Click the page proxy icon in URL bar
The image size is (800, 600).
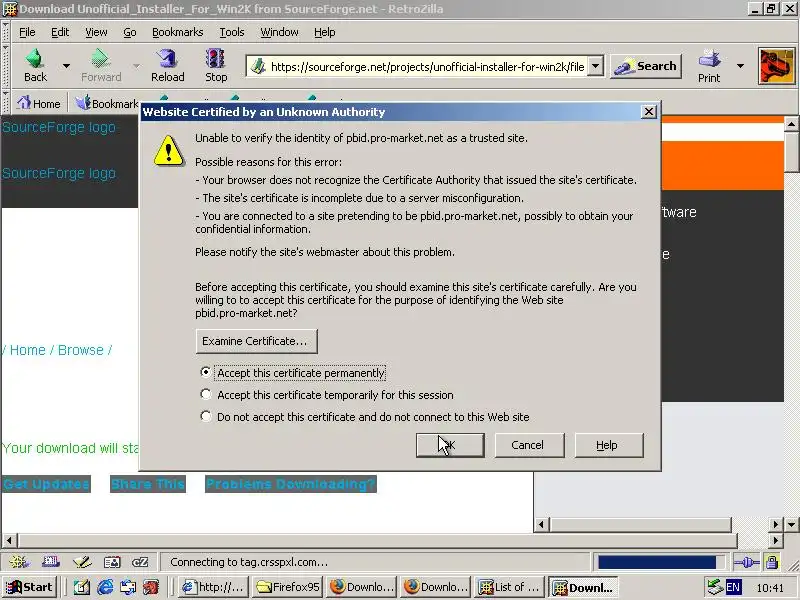point(259,66)
